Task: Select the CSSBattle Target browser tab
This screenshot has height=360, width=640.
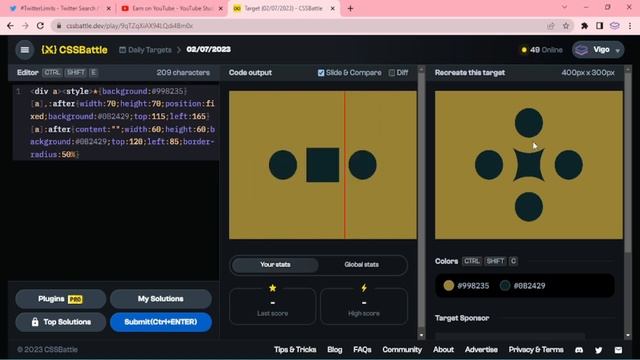Action: pos(283,8)
